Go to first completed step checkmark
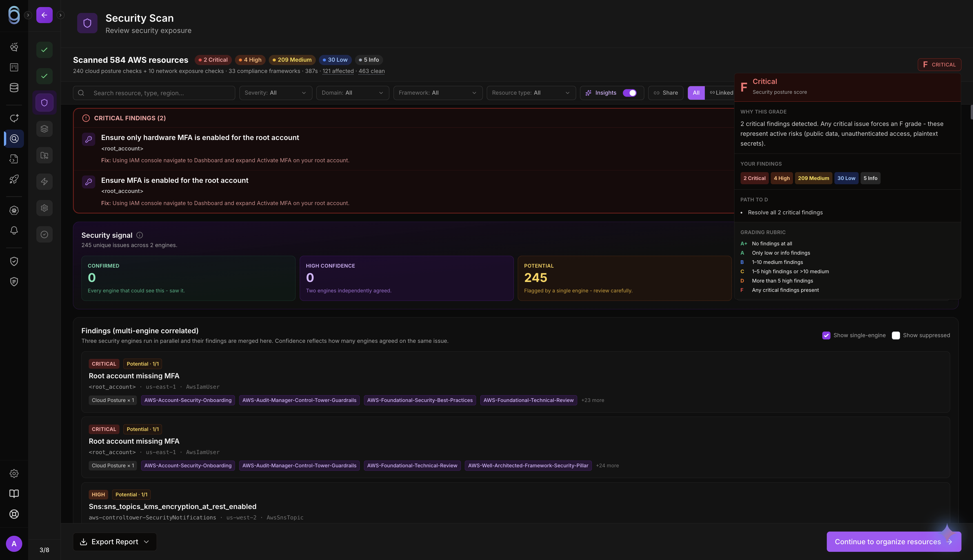The width and height of the screenshot is (973, 560). 44,50
